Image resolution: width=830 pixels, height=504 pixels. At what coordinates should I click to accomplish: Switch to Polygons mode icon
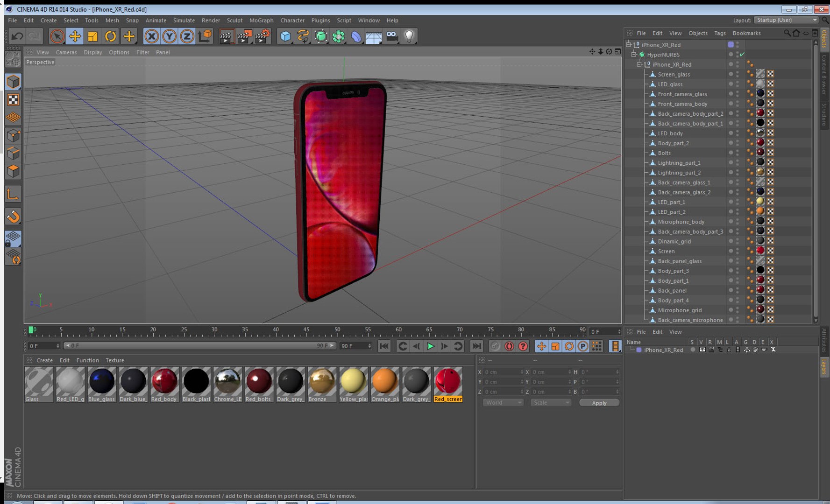(13, 171)
